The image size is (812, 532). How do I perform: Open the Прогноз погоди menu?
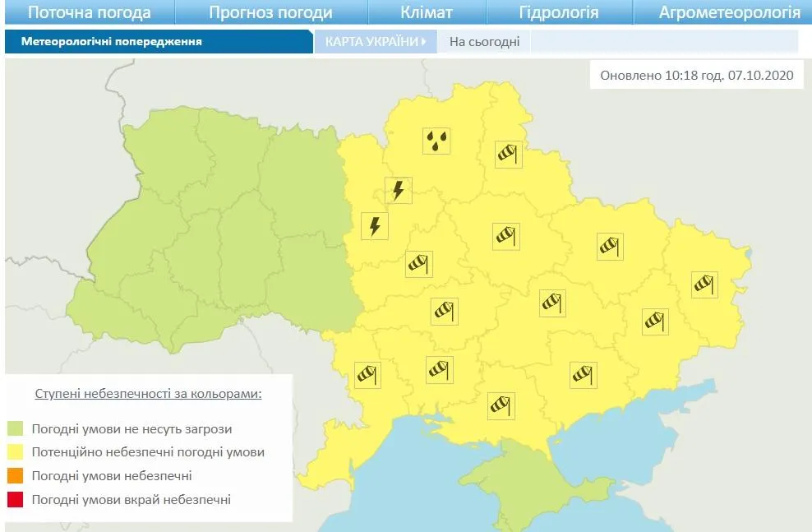270,12
